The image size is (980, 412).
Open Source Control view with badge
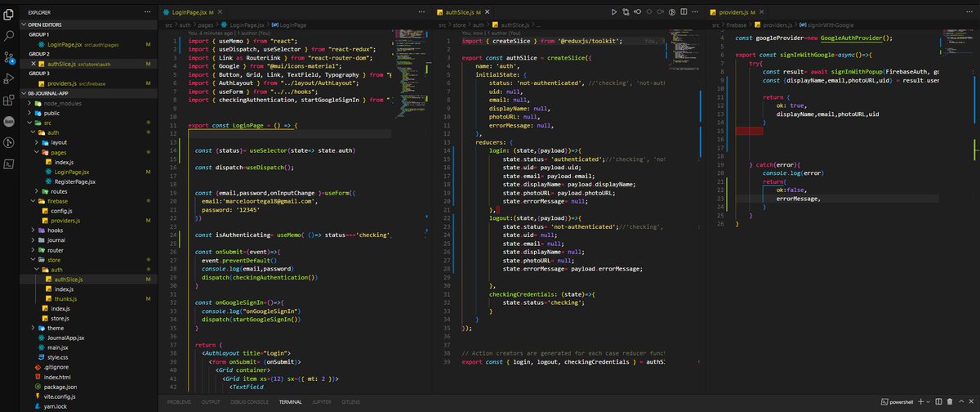click(x=9, y=57)
